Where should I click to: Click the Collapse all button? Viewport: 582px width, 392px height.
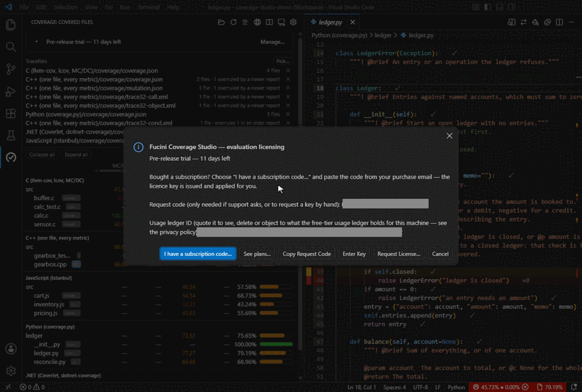(42, 155)
